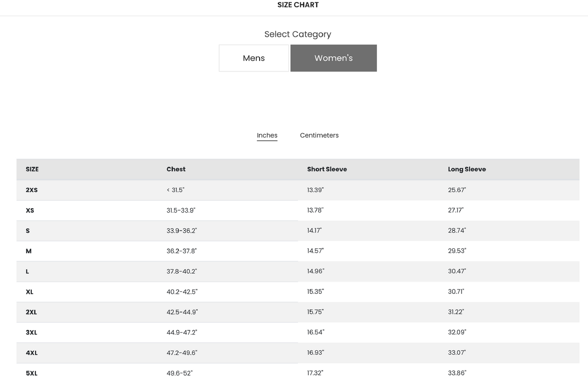Switch to the Centimeters tab
Viewport: 588px width, 385px height.
[319, 135]
